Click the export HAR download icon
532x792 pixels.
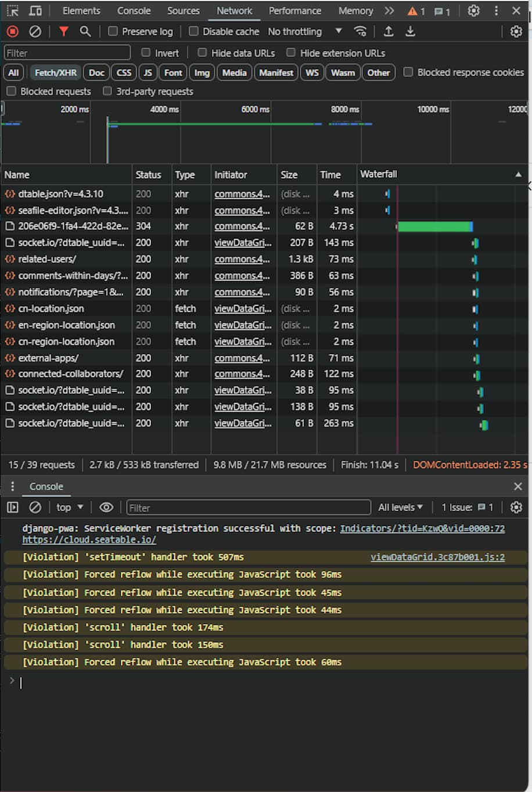410,31
